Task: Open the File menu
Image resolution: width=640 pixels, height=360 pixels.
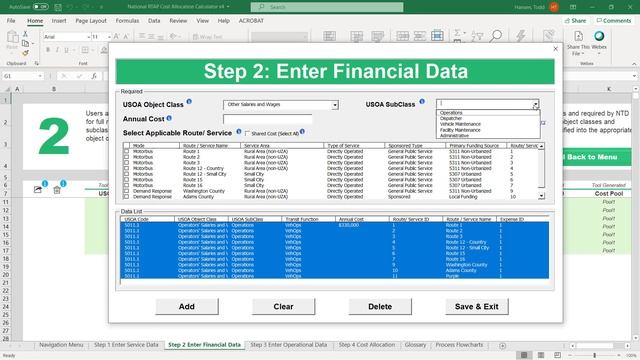Action: point(11,20)
